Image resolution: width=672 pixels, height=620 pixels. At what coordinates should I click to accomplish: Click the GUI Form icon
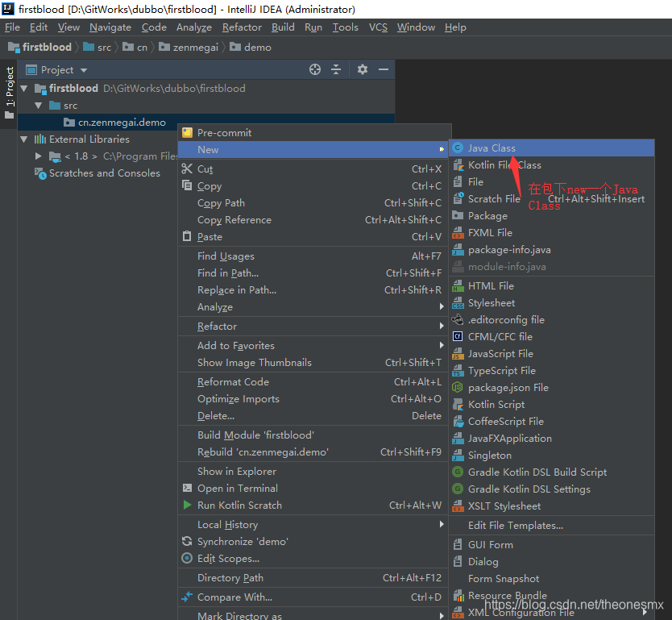(458, 544)
